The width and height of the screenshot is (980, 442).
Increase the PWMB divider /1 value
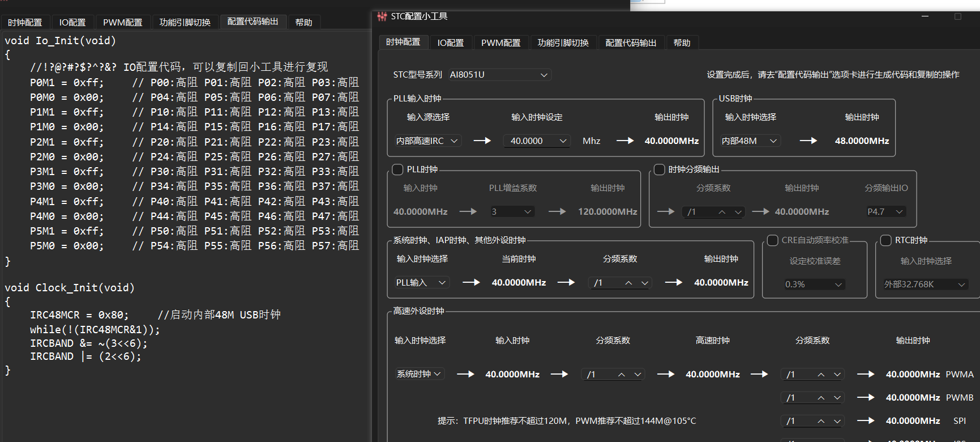[x=821, y=398]
